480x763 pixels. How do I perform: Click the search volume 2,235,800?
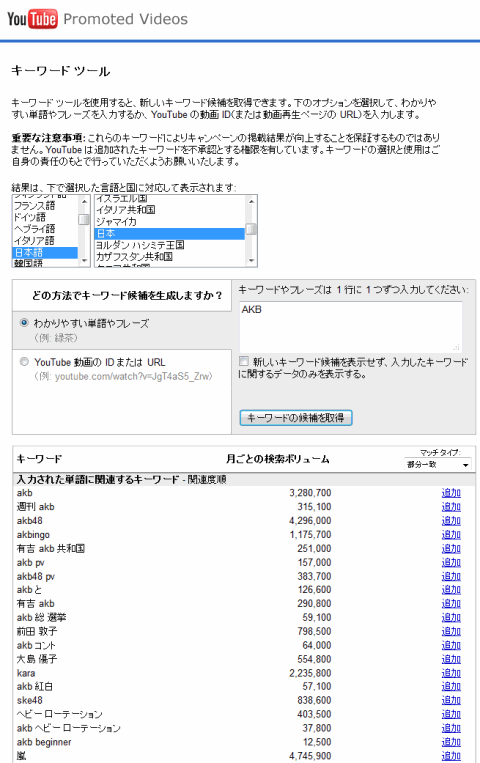tap(310, 673)
